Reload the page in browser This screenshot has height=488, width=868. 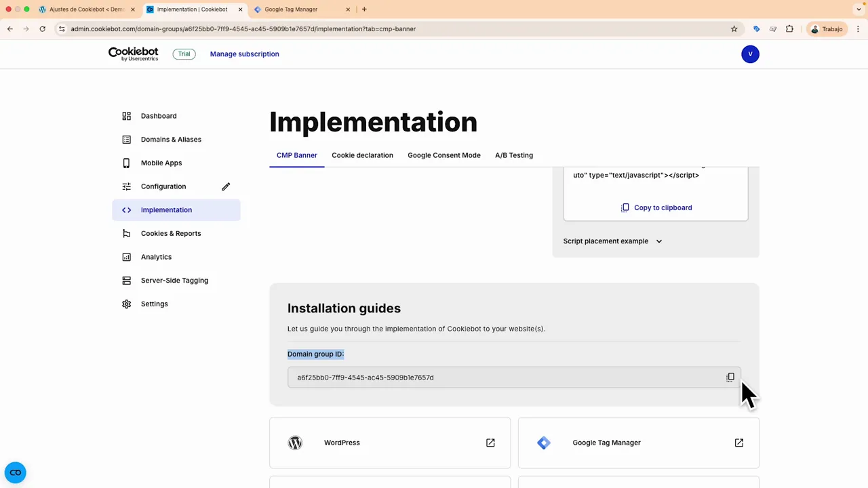click(x=42, y=29)
